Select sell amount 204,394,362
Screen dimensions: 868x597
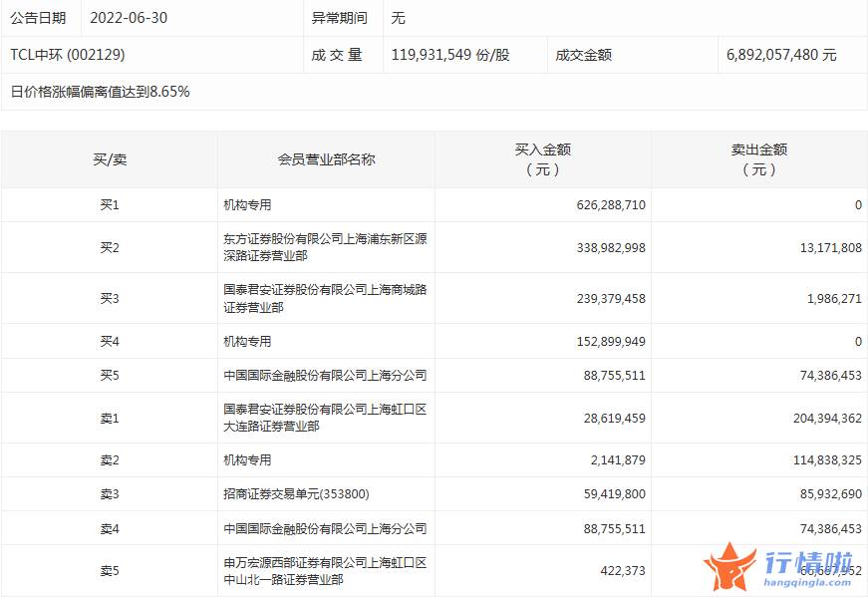[x=827, y=419]
